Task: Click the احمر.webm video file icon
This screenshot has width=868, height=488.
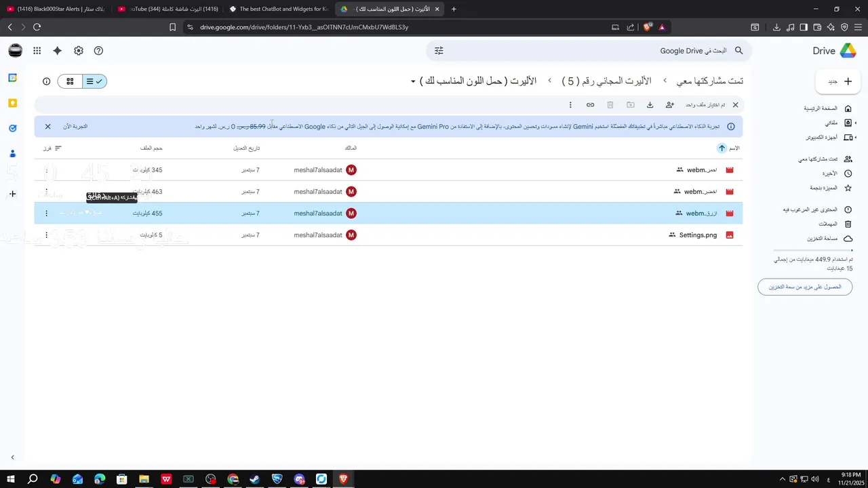Action: [x=730, y=170]
